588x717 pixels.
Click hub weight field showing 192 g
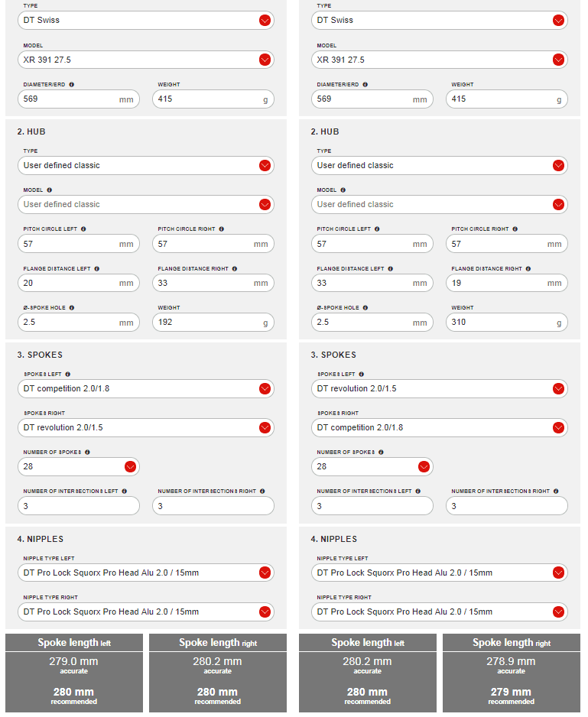(205, 322)
